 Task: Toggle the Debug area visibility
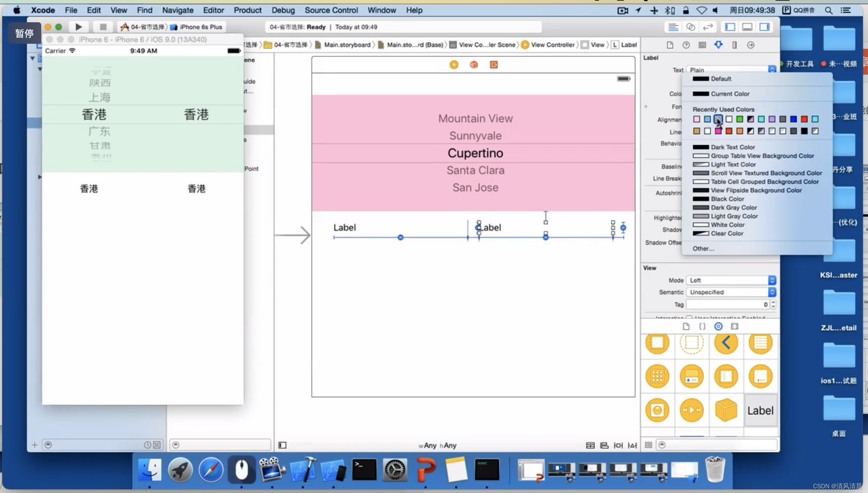pos(747,27)
